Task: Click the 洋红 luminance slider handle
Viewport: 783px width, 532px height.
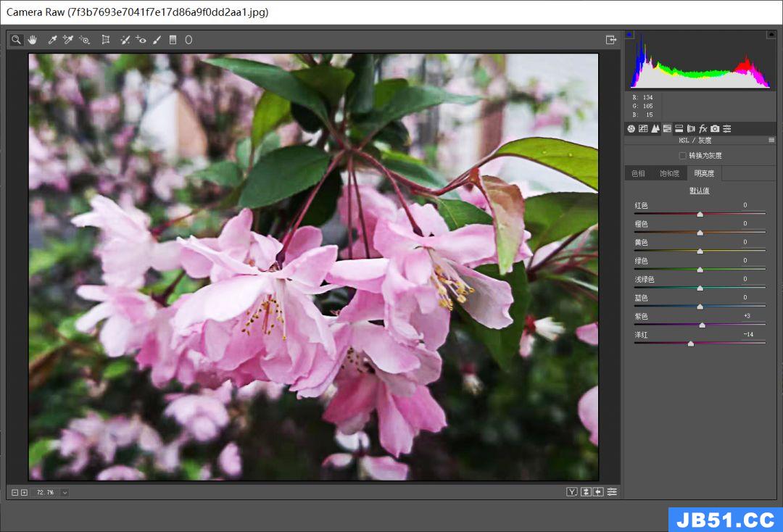Action: pyautogui.click(x=690, y=344)
